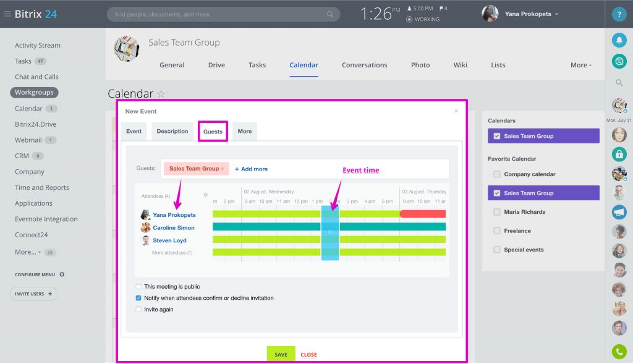
Task: Open the More tab in New Event dialog
Action: pos(245,131)
